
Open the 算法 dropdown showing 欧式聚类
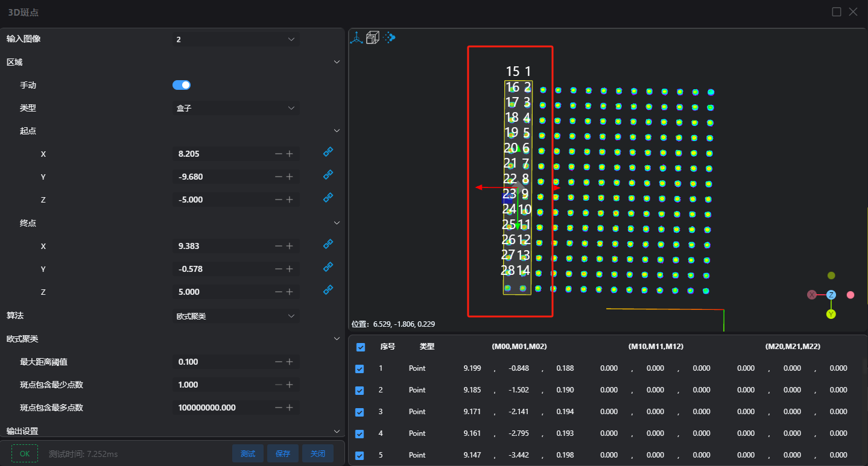[x=236, y=316]
